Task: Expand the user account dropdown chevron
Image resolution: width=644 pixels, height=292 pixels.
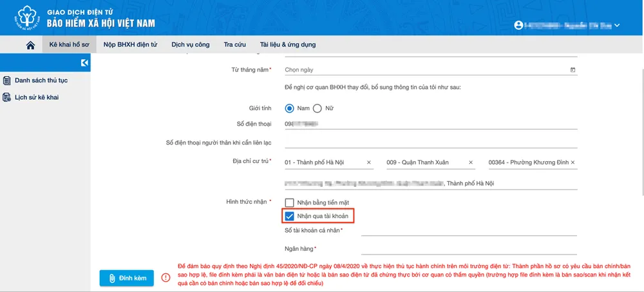Action: coord(617,25)
